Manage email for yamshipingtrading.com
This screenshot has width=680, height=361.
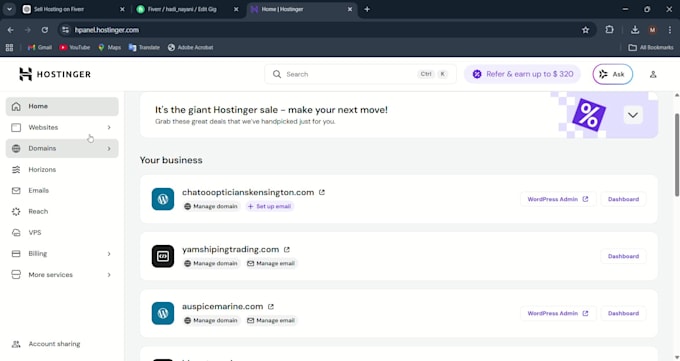271,263
